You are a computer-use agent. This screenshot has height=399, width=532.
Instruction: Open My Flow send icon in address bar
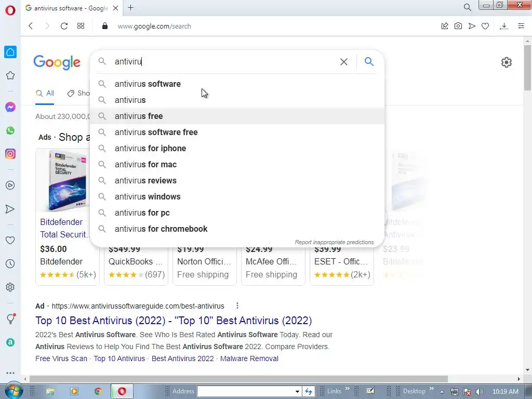click(472, 26)
